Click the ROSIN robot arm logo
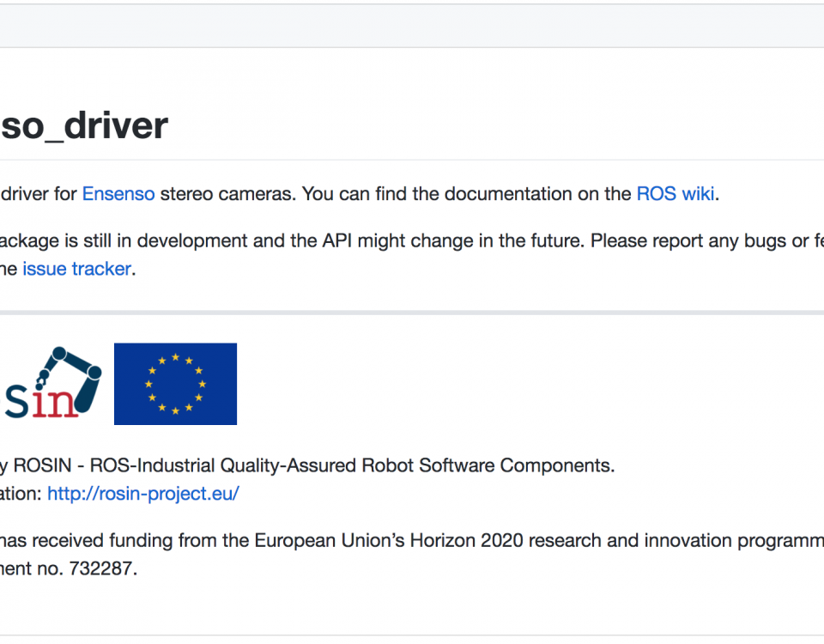The height and width of the screenshot is (644, 824). click(x=51, y=383)
